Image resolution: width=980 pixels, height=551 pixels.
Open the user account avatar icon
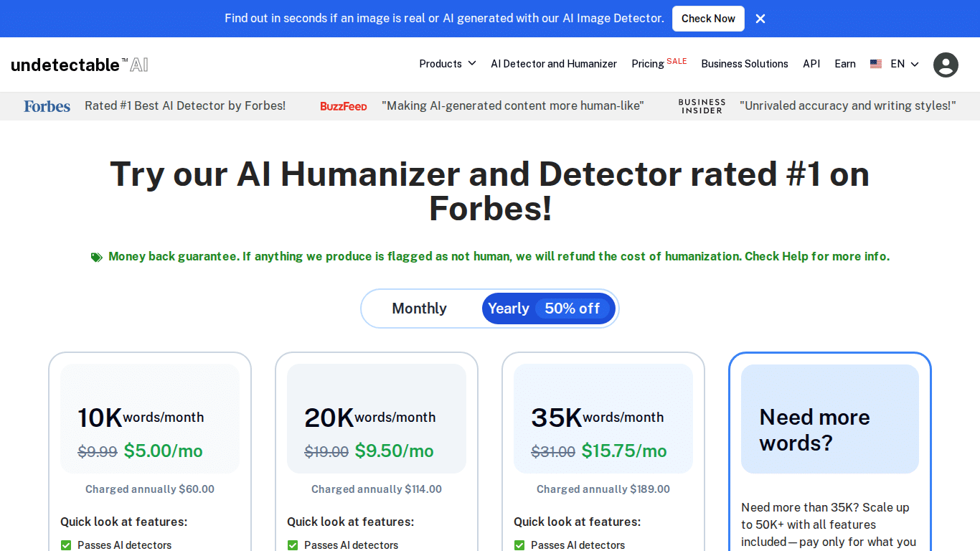(946, 65)
